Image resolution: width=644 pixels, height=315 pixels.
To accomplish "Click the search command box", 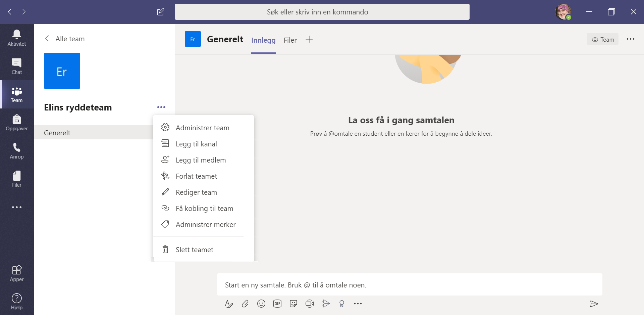I will (322, 12).
